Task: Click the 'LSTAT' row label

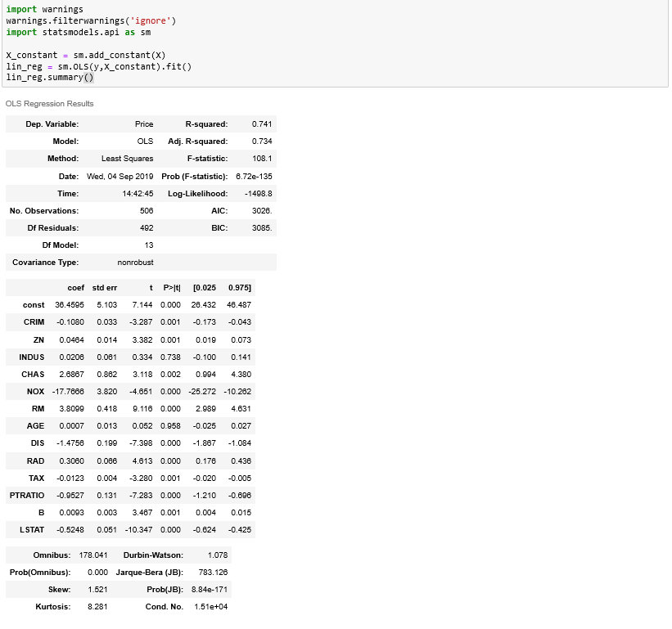Action: pos(32,529)
